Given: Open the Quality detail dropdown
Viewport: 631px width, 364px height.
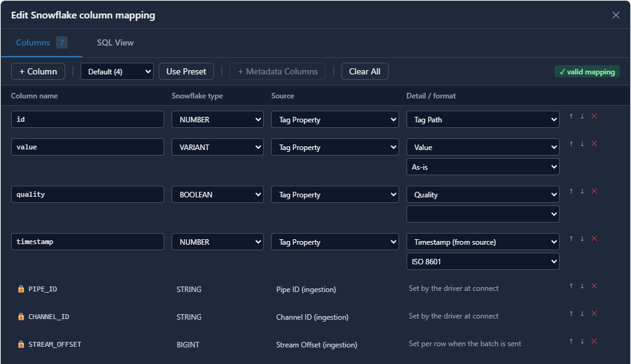Looking at the screenshot, I should pos(483,194).
